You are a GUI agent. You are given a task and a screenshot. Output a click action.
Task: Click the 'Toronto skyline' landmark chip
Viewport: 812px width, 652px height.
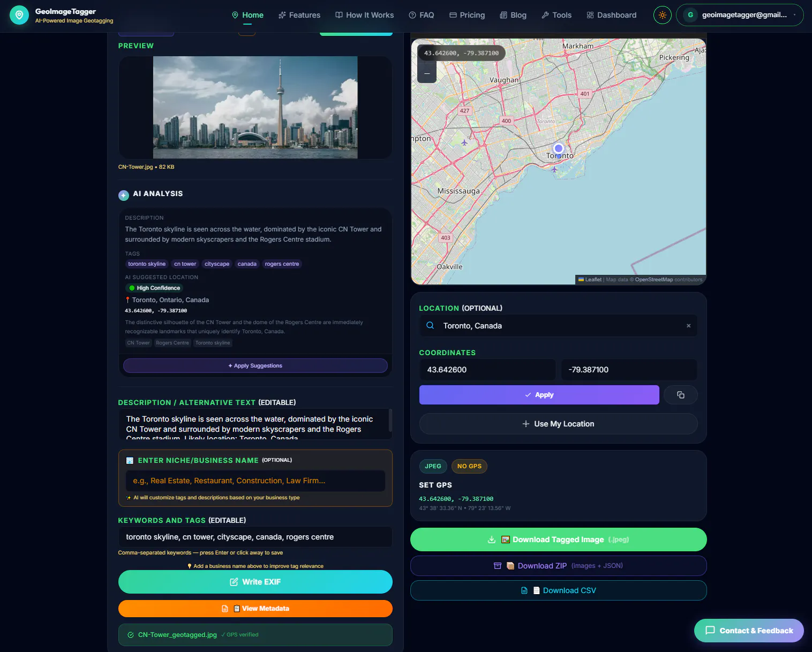point(213,343)
